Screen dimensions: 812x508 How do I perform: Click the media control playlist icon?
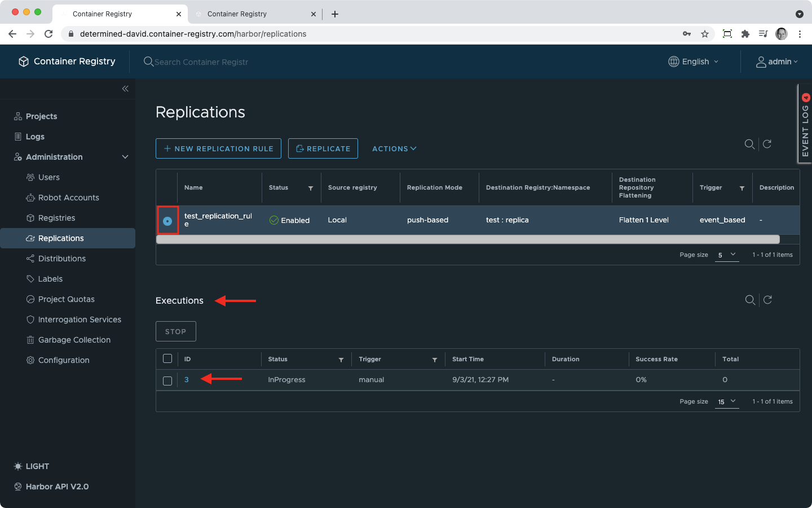click(764, 34)
